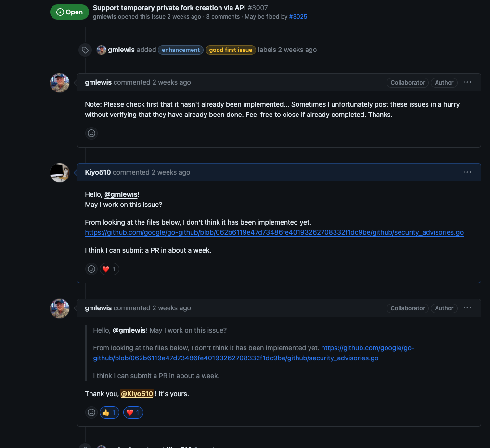This screenshot has height=448, width=490.
Task: Open the kebab menu on gmlewis's last comment
Action: pyautogui.click(x=467, y=308)
